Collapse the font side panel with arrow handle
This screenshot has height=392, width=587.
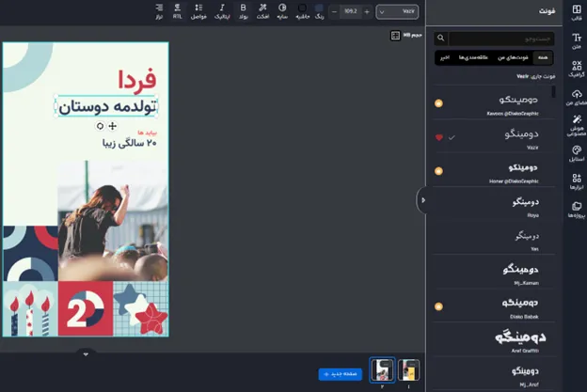tap(422, 200)
